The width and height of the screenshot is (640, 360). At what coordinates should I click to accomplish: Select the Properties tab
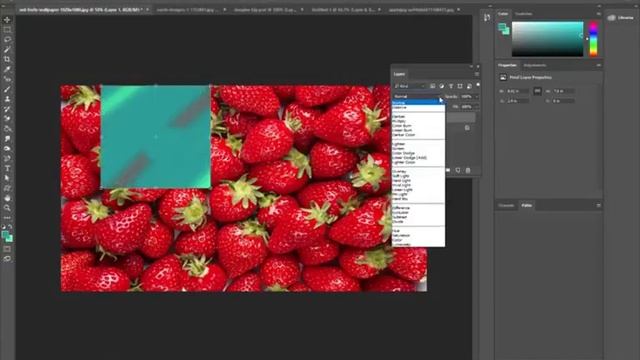click(x=507, y=65)
